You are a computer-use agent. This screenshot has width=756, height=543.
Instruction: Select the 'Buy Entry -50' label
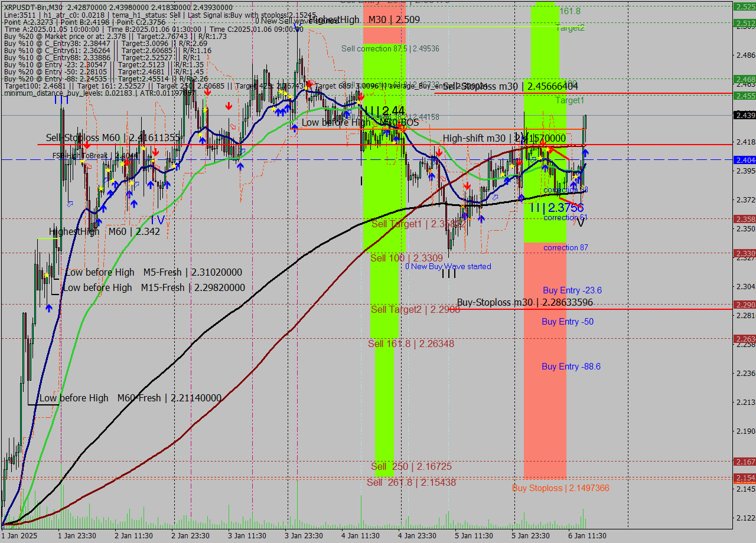point(568,322)
